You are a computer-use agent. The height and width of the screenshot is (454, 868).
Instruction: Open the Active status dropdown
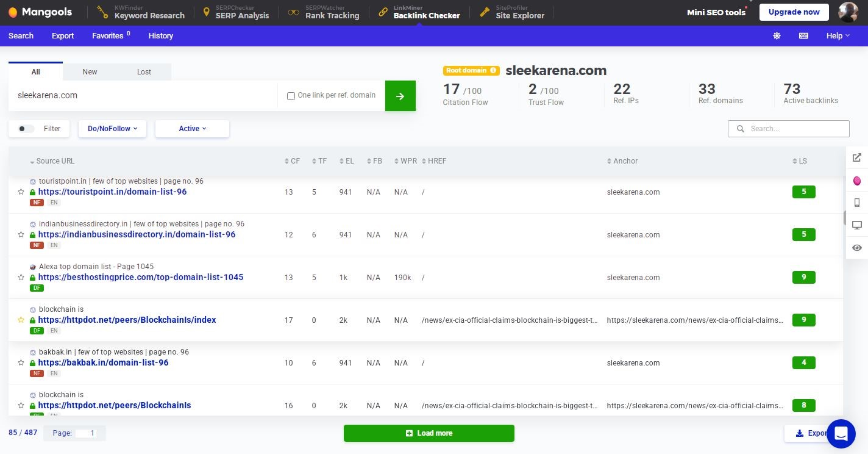pos(192,129)
